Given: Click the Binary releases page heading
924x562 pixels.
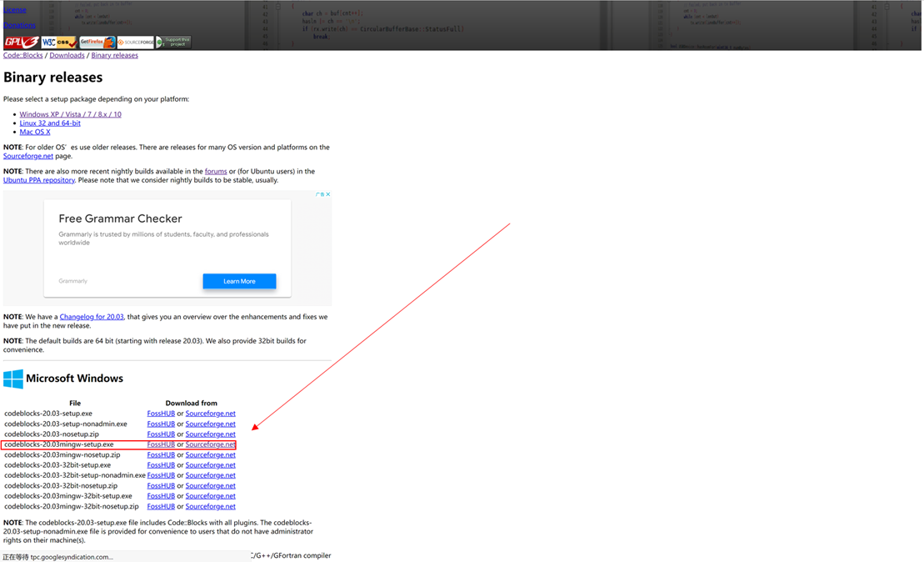Looking at the screenshot, I should tap(53, 78).
